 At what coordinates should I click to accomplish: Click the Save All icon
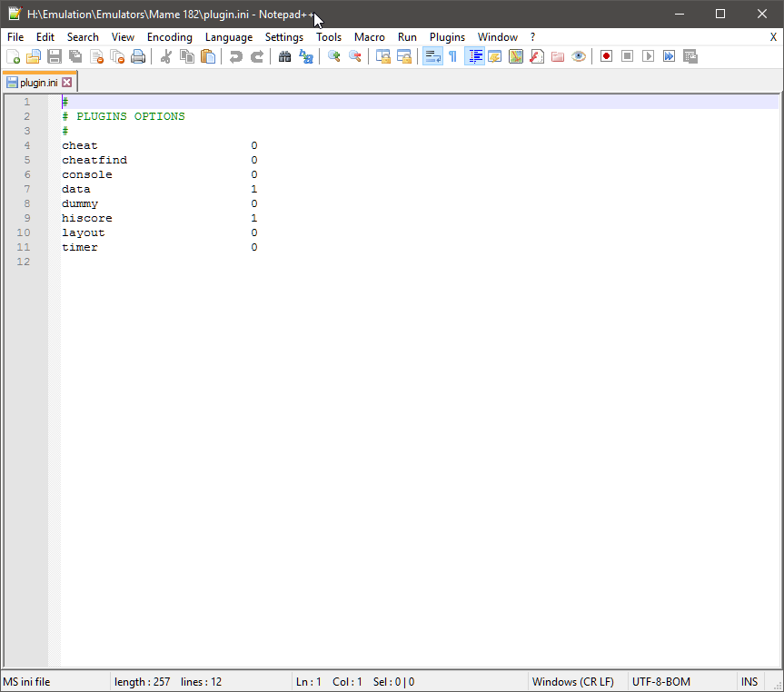[75, 56]
